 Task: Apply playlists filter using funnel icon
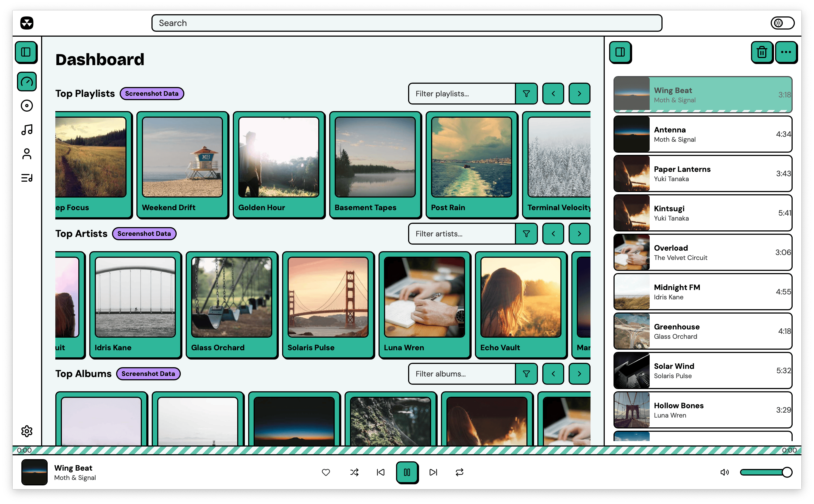click(x=526, y=94)
